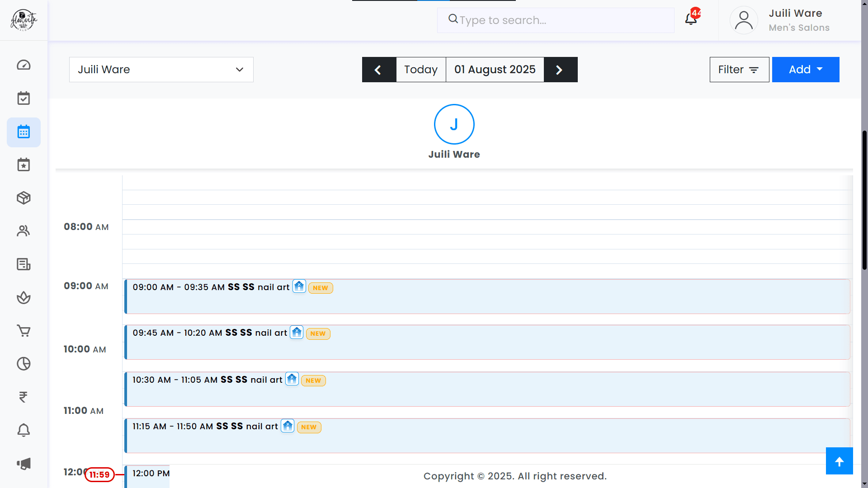The width and height of the screenshot is (868, 488).
Task: Open the megaphone marketing sidebar icon
Action: [24, 464]
